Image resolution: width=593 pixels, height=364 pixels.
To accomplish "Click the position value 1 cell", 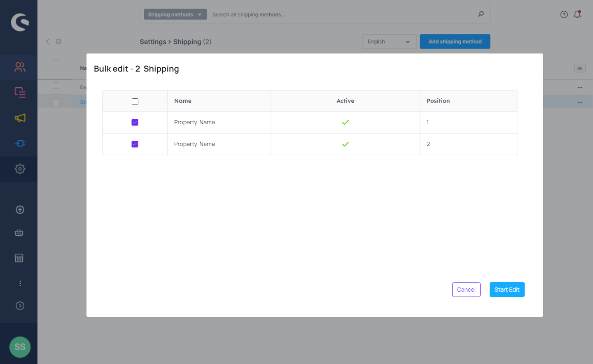I will (469, 122).
